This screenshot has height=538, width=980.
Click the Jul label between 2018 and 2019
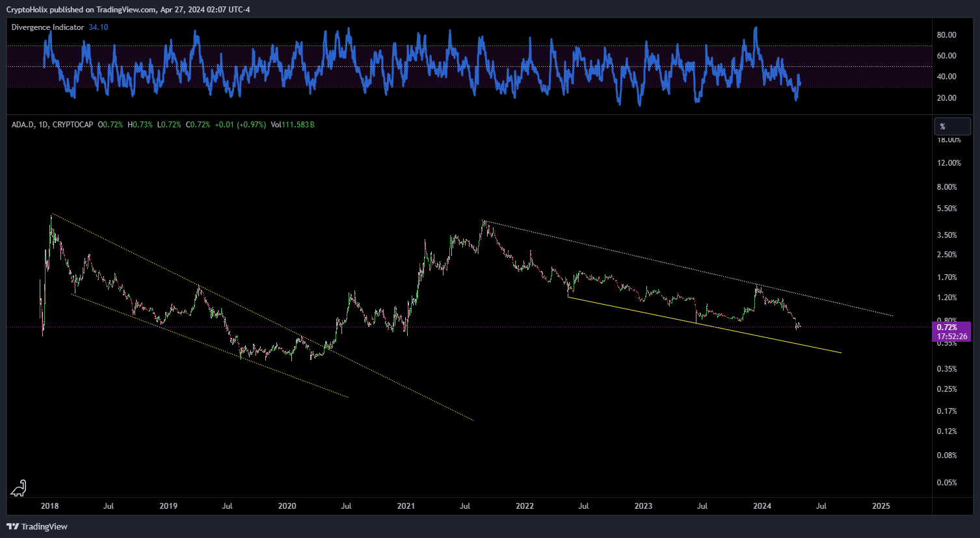point(109,506)
